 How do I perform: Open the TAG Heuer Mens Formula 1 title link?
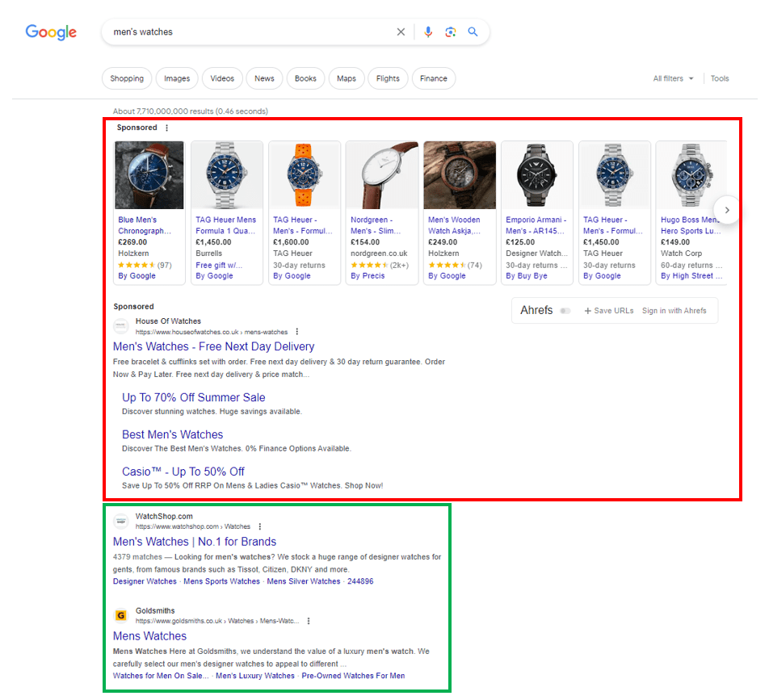click(x=225, y=225)
